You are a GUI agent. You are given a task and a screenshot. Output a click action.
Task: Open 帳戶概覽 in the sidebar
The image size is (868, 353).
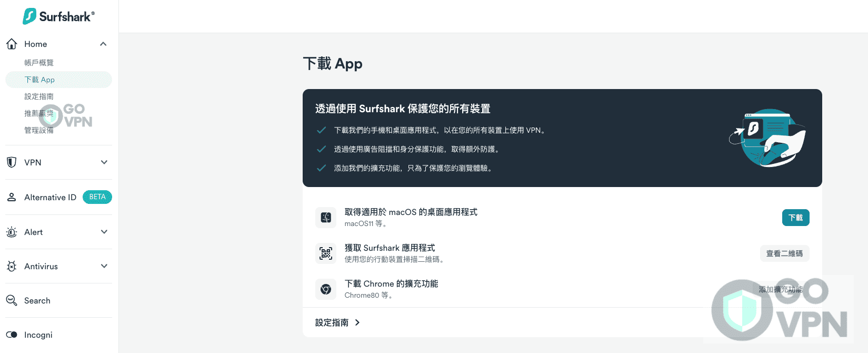tap(39, 63)
